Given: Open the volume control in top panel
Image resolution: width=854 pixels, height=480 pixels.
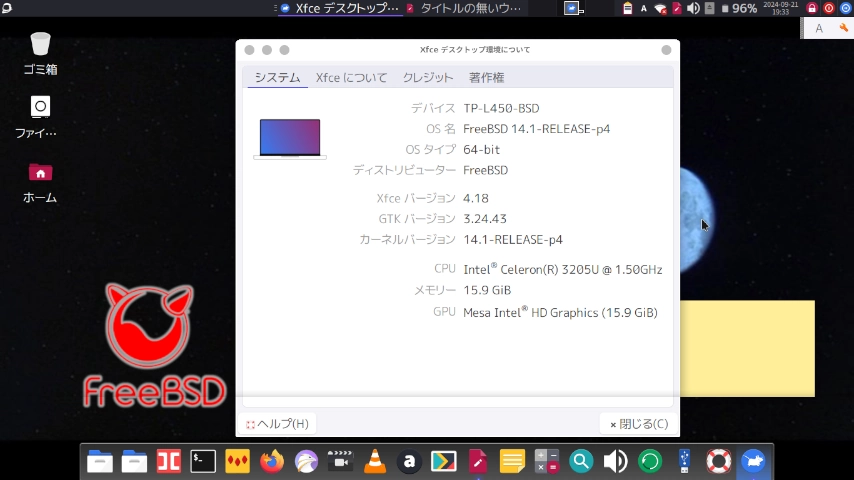Looking at the screenshot, I should click(x=693, y=8).
